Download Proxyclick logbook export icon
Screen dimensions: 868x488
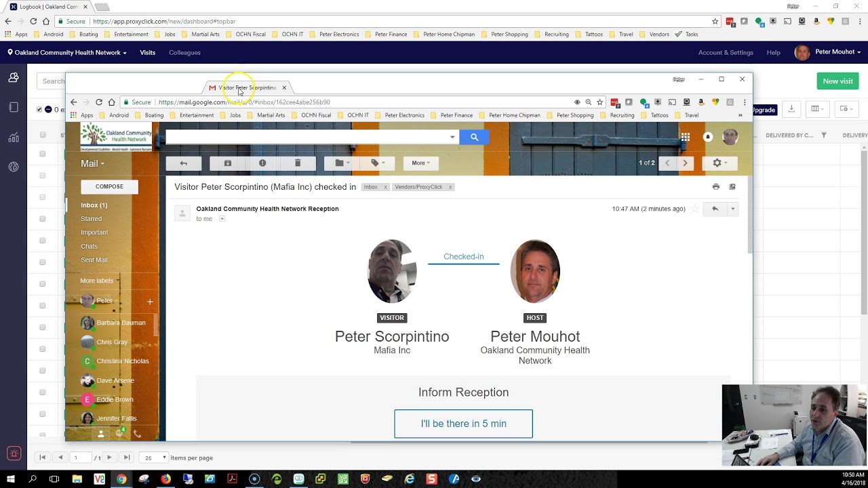(791, 109)
